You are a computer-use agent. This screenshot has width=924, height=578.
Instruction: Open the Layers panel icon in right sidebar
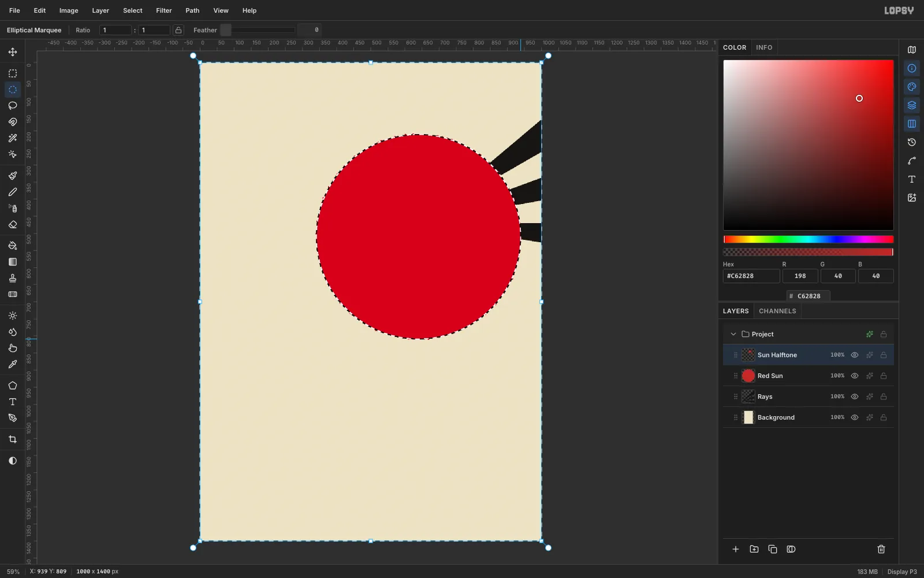912,105
